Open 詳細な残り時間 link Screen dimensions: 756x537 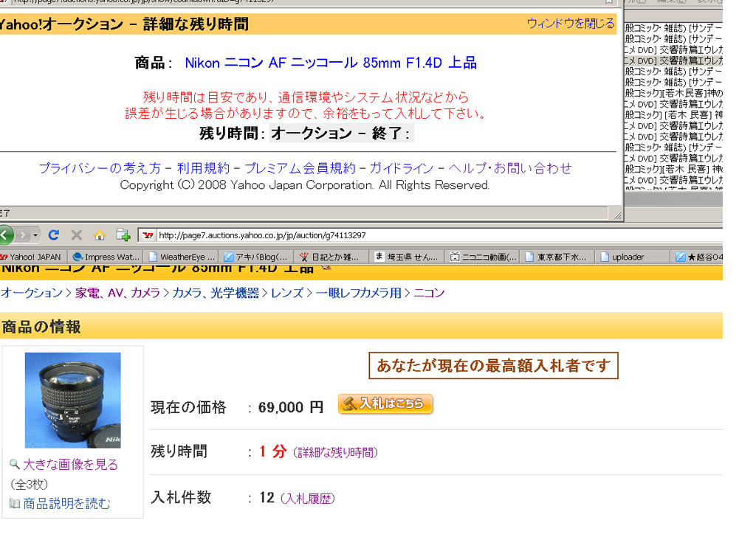point(336,452)
